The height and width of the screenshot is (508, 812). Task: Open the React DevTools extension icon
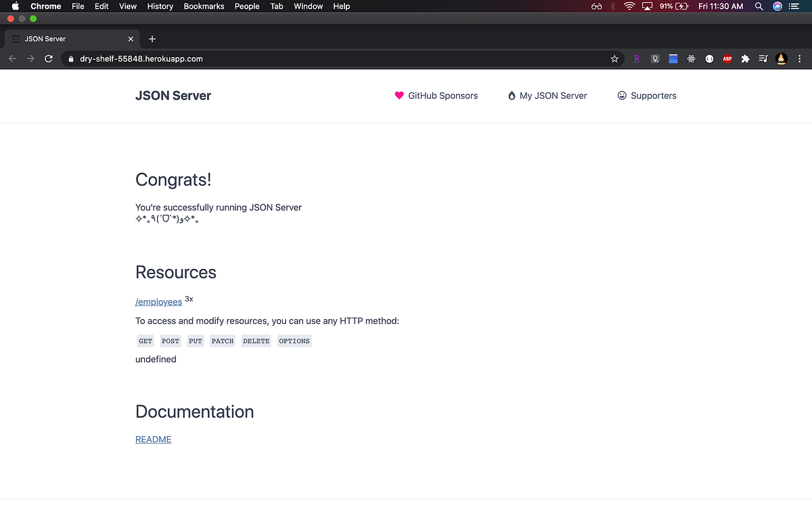pyautogui.click(x=691, y=59)
